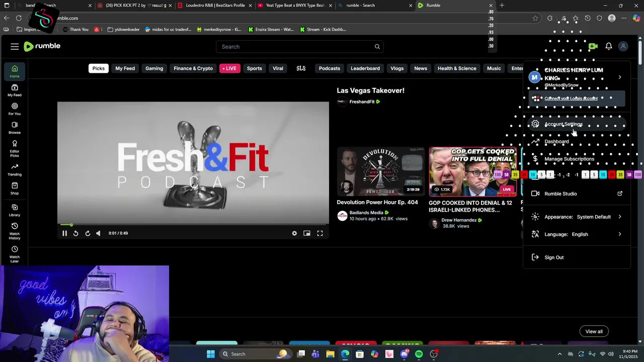Open the ytdownloader bookmark
Screen dimensions: 644x362
coord(123,29)
